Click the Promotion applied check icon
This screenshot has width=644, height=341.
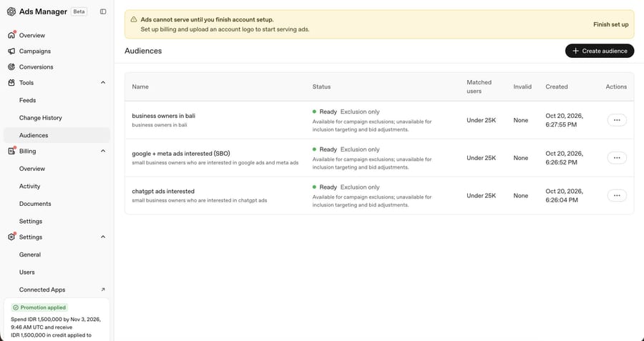point(16,307)
